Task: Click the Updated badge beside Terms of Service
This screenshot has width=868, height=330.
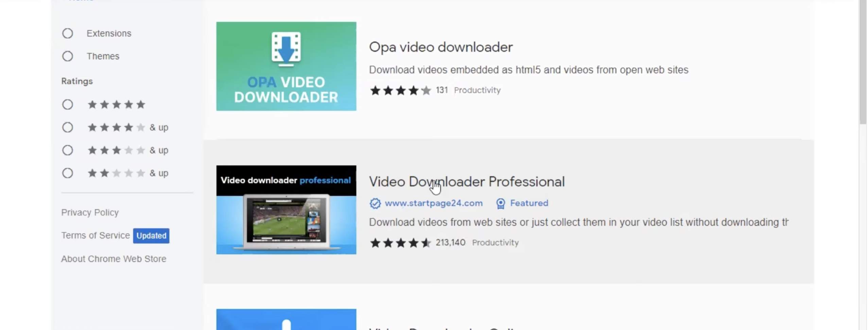Action: [151, 236]
